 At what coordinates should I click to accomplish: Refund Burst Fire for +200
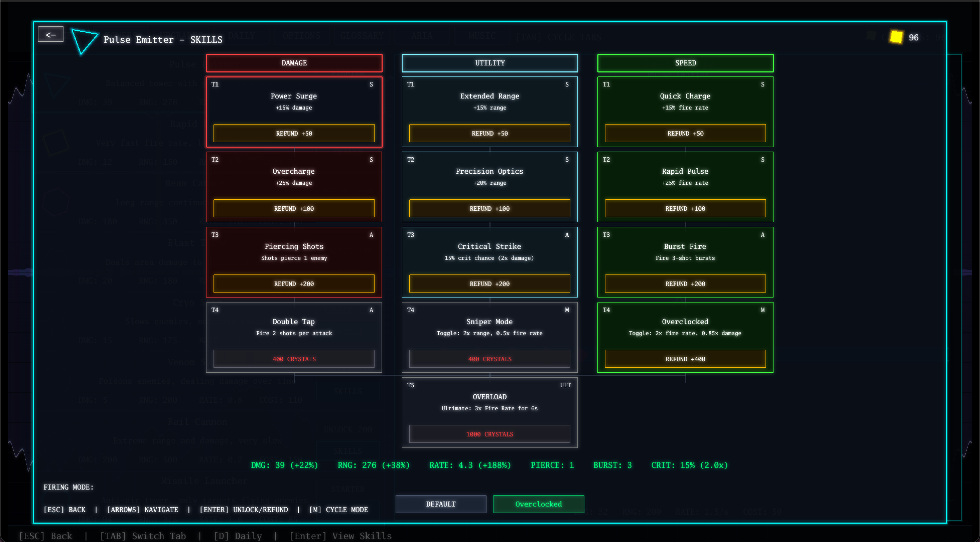[x=685, y=284]
